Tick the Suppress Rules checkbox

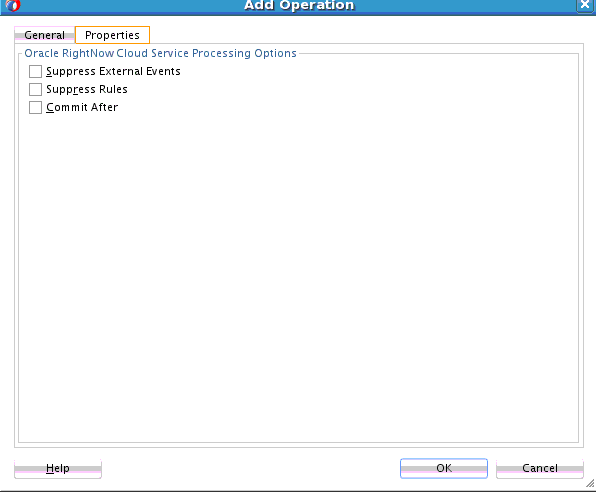click(x=35, y=89)
